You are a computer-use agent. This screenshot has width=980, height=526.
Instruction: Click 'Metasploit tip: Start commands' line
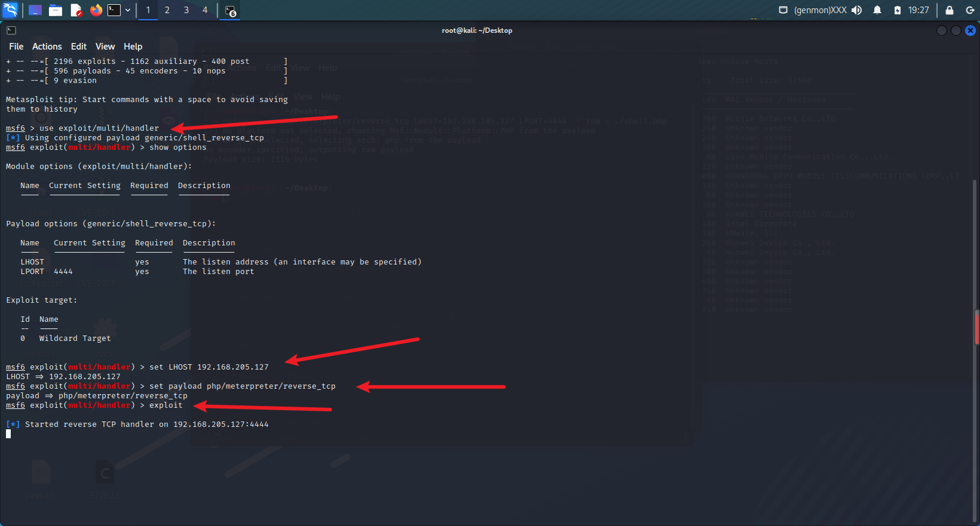[x=147, y=100]
